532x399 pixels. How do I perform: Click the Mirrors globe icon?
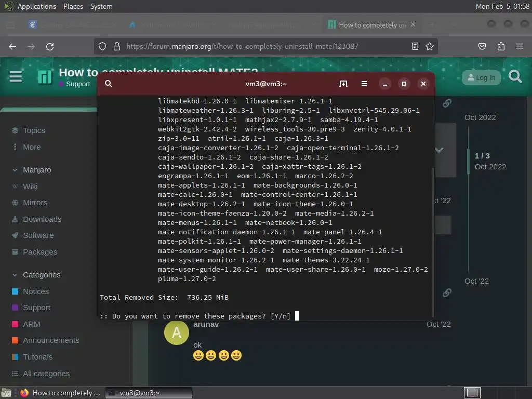[15, 203]
